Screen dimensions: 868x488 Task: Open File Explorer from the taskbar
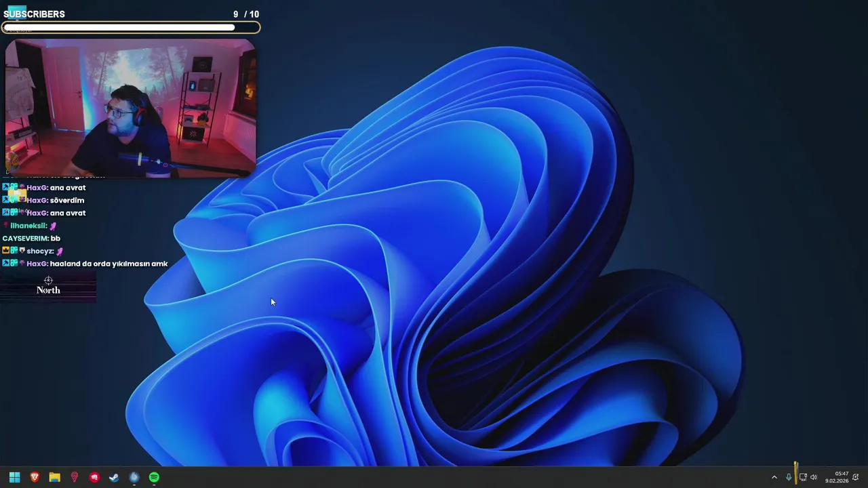tap(54, 477)
